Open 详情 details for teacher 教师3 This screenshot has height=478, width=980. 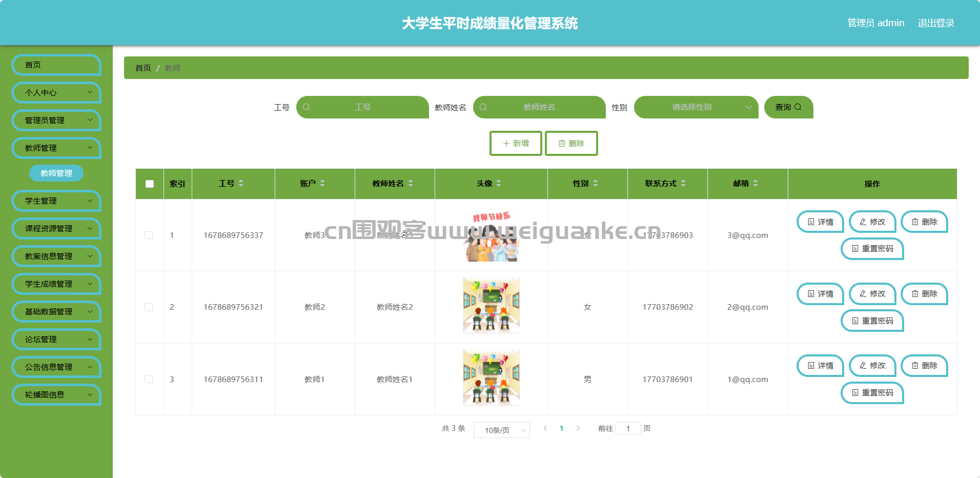[x=820, y=222]
